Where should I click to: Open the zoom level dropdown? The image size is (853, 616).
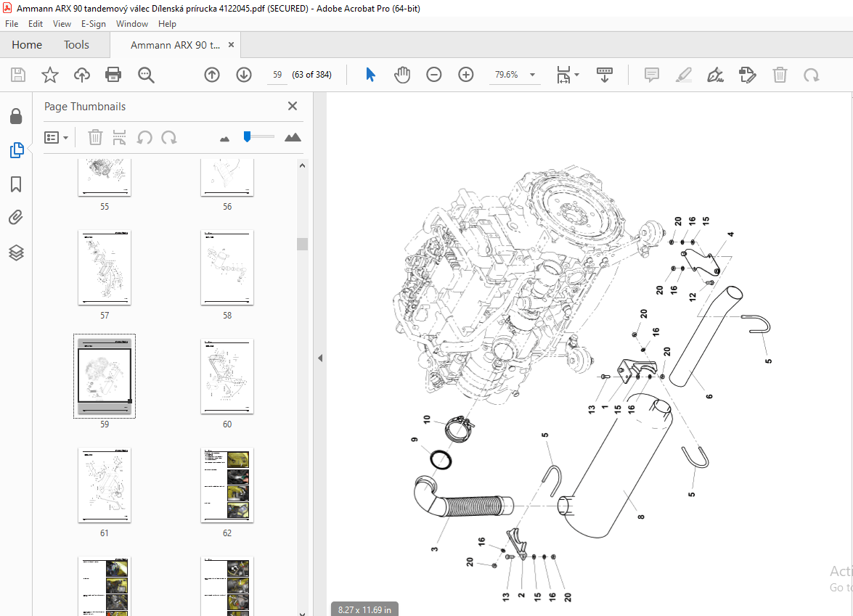click(x=533, y=75)
